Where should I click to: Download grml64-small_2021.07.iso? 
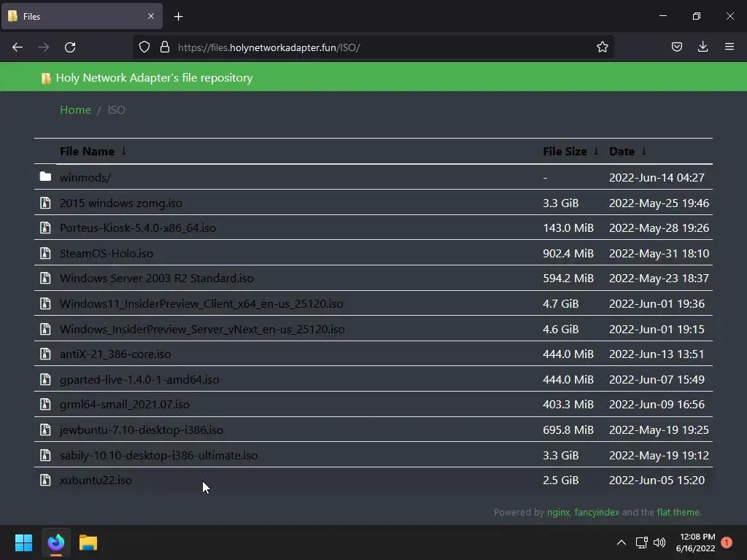click(124, 405)
